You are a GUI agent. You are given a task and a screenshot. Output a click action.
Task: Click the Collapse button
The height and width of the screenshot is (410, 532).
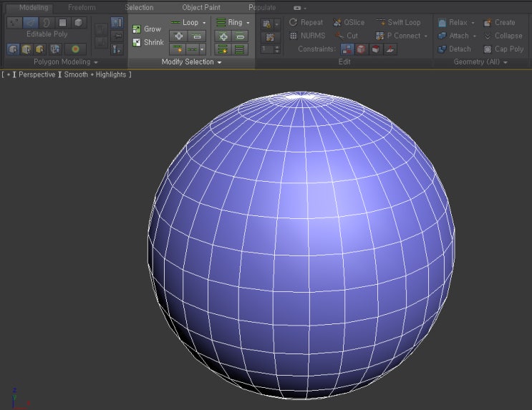(x=503, y=36)
